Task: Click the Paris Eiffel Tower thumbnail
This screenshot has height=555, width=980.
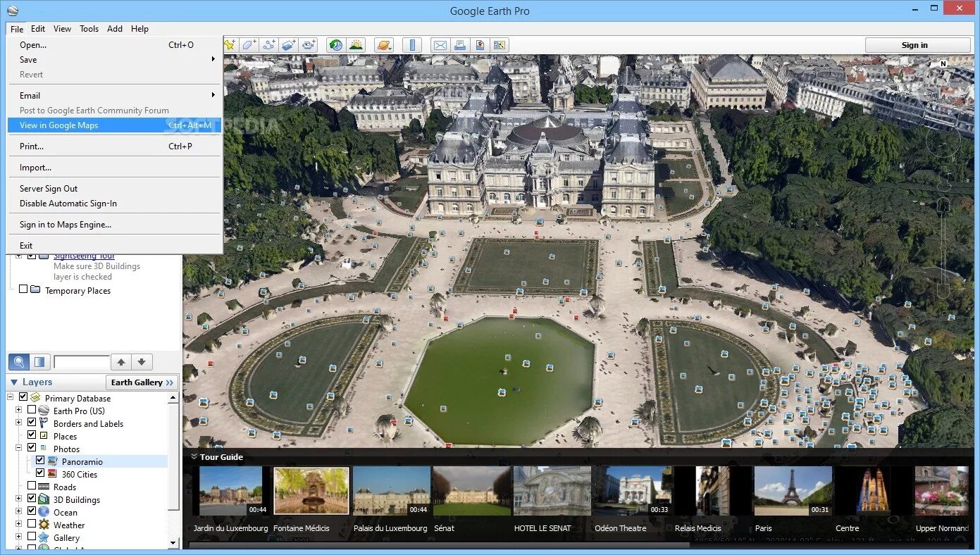Action: pos(793,491)
